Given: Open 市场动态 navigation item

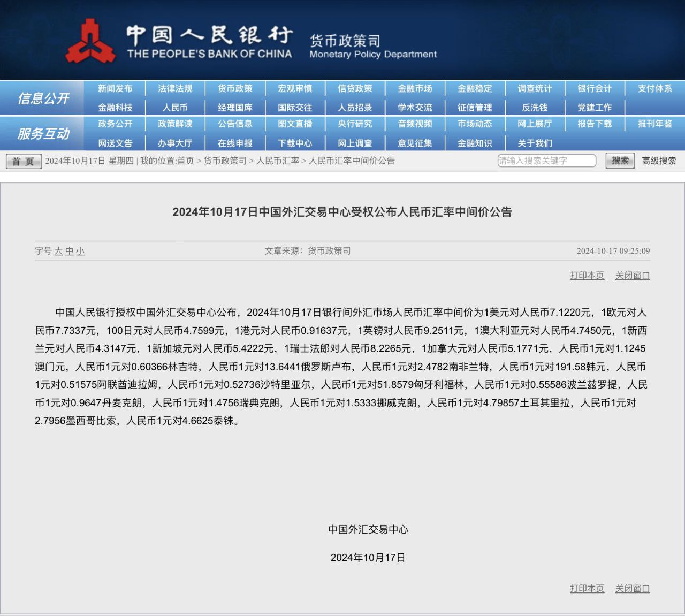Looking at the screenshot, I should [475, 124].
